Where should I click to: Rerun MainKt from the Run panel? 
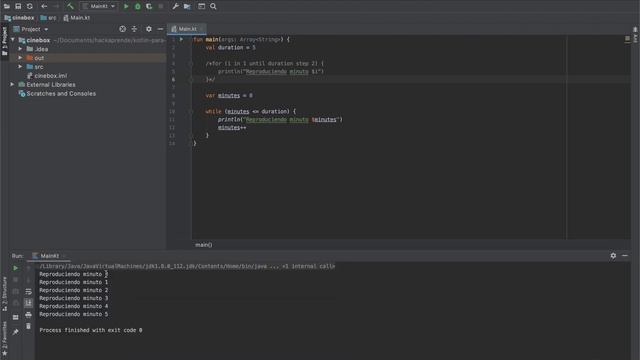(16, 268)
